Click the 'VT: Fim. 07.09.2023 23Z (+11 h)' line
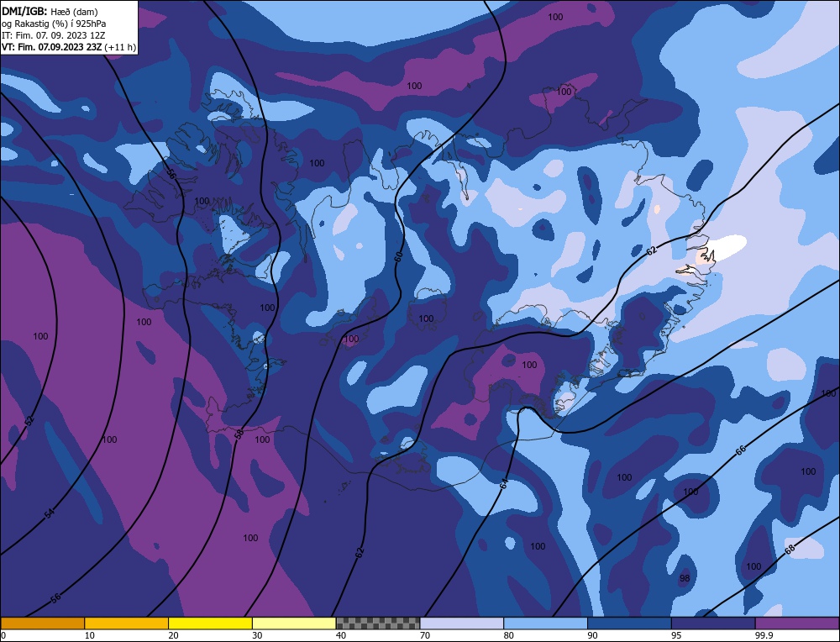The width and height of the screenshot is (840, 642). 69,47
